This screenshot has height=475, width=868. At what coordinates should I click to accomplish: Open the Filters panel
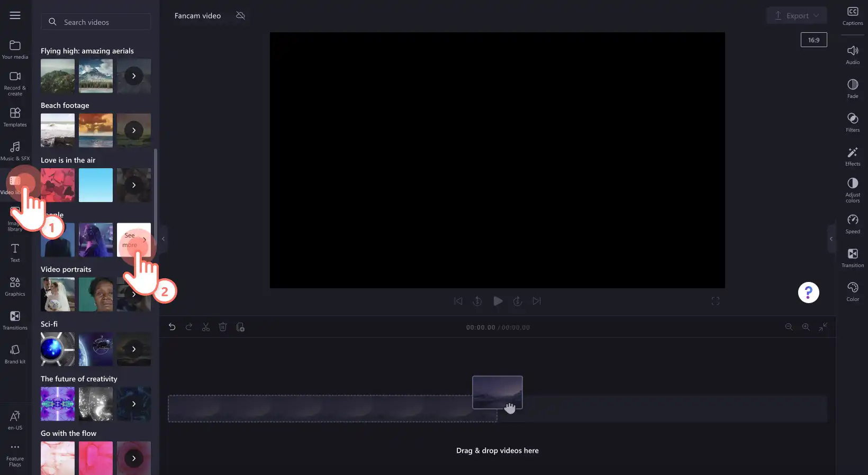853,123
